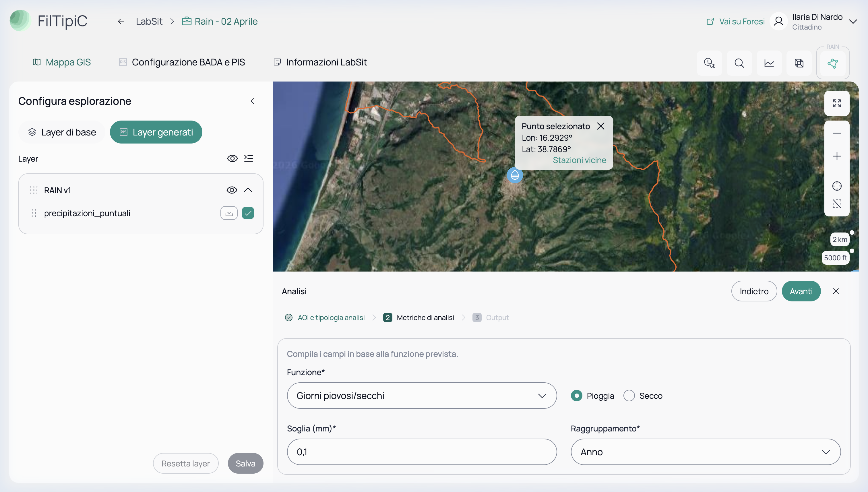Recenter the map with the crosshair icon
Screen dimensions: 868x492
[x=837, y=186]
